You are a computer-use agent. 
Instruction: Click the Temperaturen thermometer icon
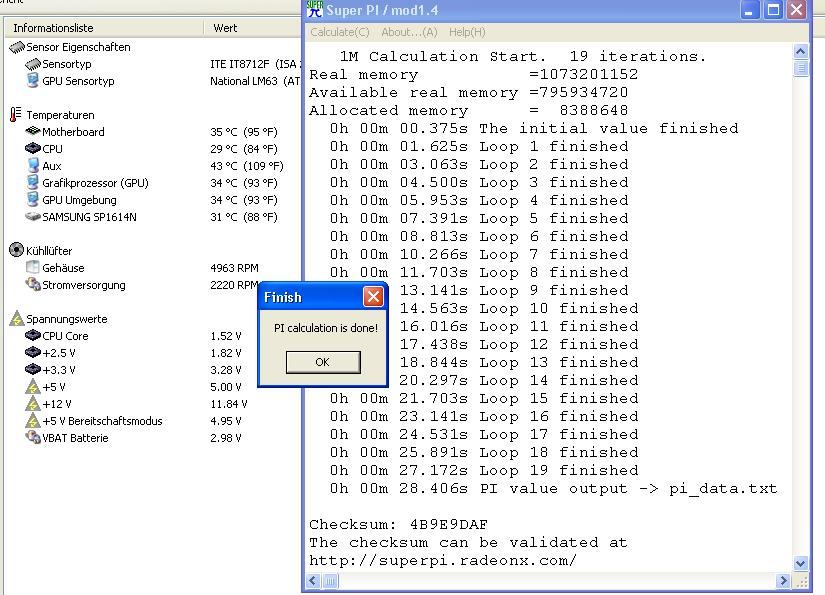pyautogui.click(x=16, y=114)
